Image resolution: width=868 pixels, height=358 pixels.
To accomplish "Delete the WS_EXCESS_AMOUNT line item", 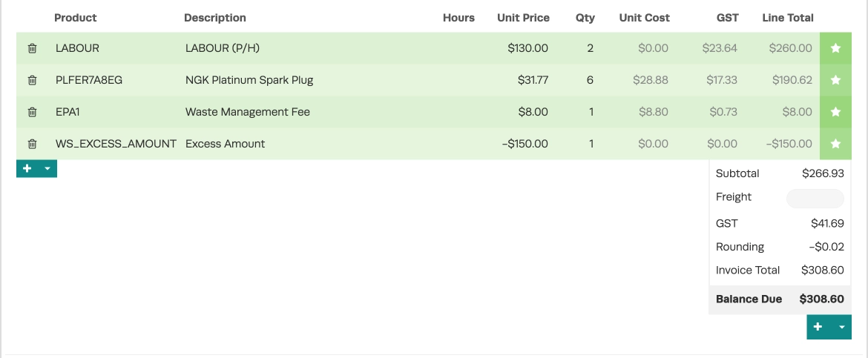I will point(32,144).
